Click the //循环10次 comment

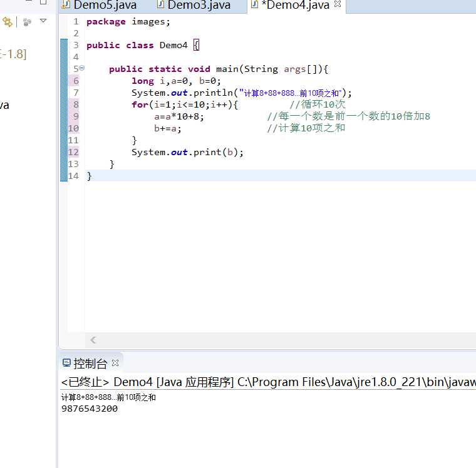[x=318, y=104]
